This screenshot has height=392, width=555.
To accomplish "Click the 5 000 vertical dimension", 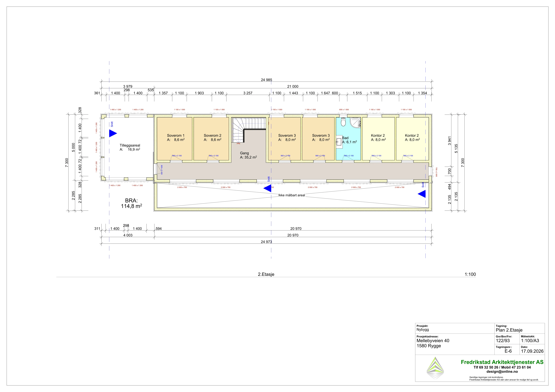I will (74, 147).
